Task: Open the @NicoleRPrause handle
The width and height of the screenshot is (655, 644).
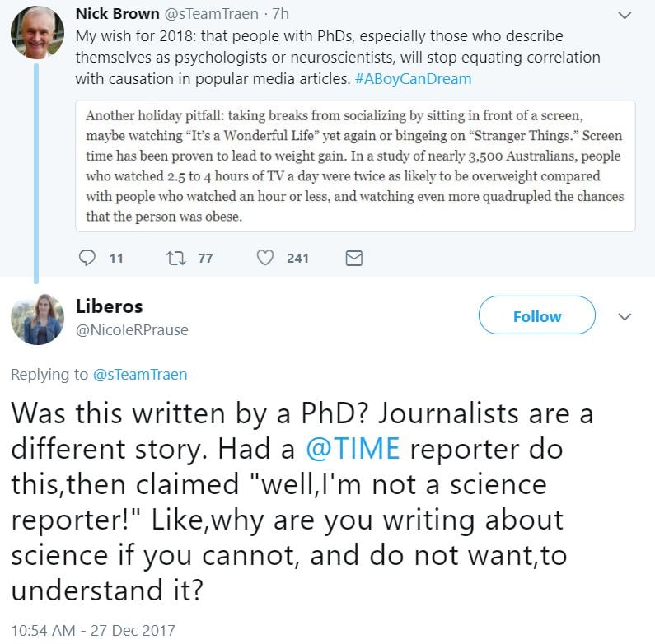Action: pos(132,329)
